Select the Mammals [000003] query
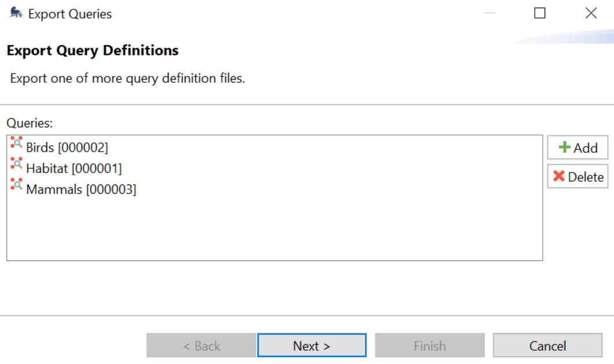The width and height of the screenshot is (614, 364). (81, 189)
